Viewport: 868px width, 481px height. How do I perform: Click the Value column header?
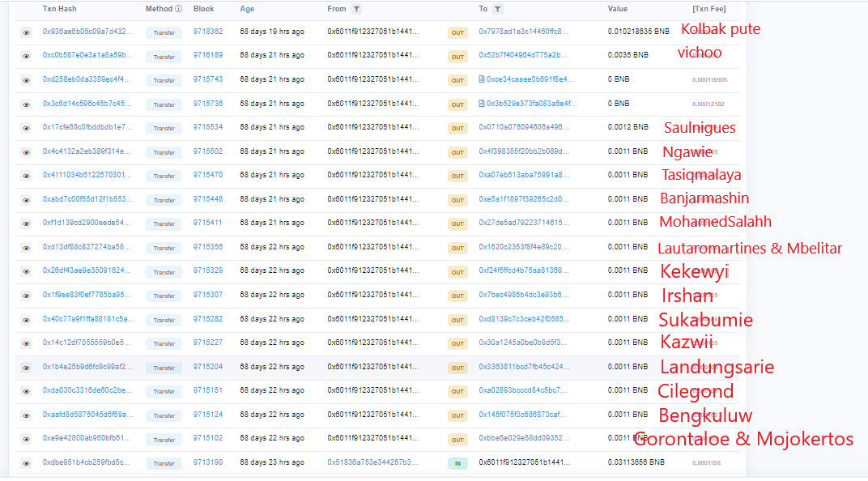pos(618,9)
